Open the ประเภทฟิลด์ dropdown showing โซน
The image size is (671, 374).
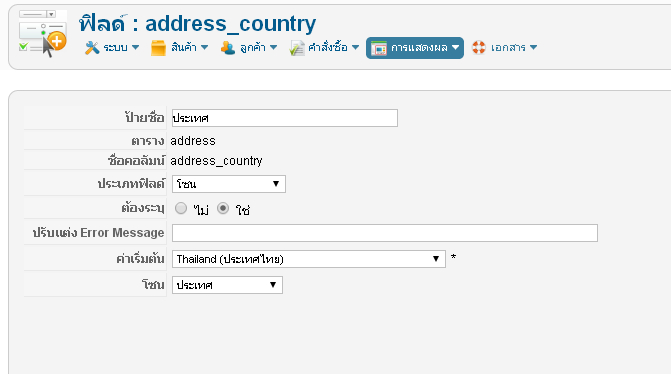tap(229, 184)
